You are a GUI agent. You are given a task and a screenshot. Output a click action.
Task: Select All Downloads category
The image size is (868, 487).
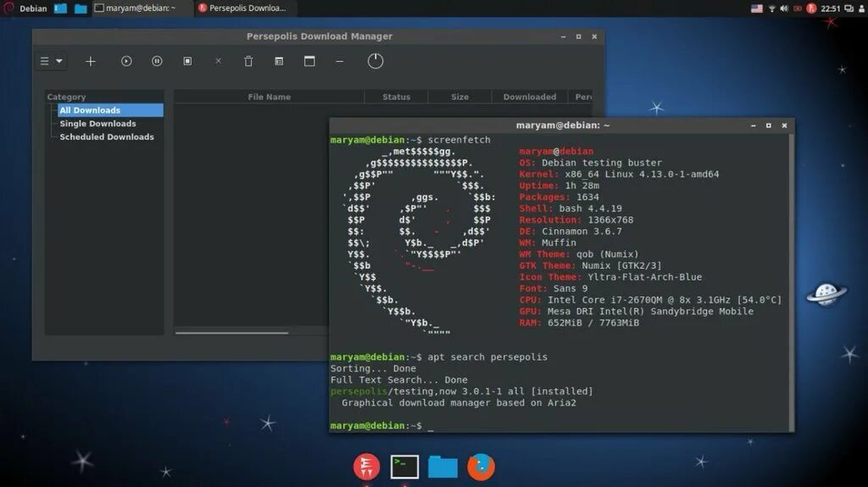[x=110, y=110]
